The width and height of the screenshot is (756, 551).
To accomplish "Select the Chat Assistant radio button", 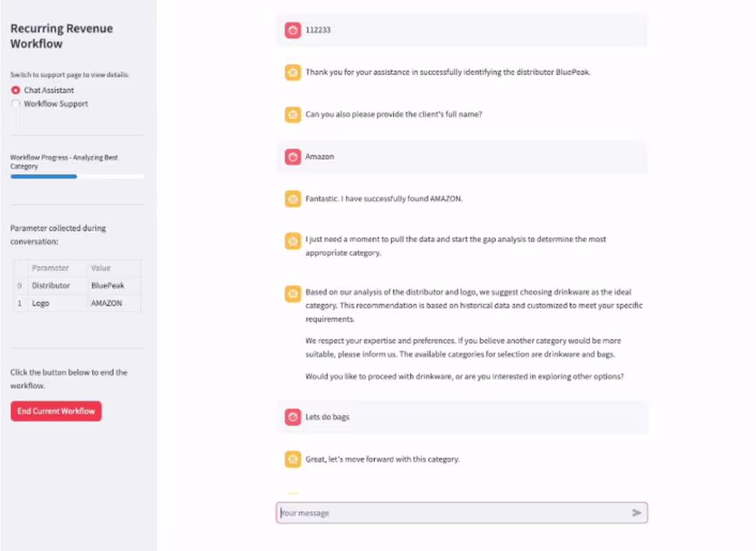I will pos(15,90).
